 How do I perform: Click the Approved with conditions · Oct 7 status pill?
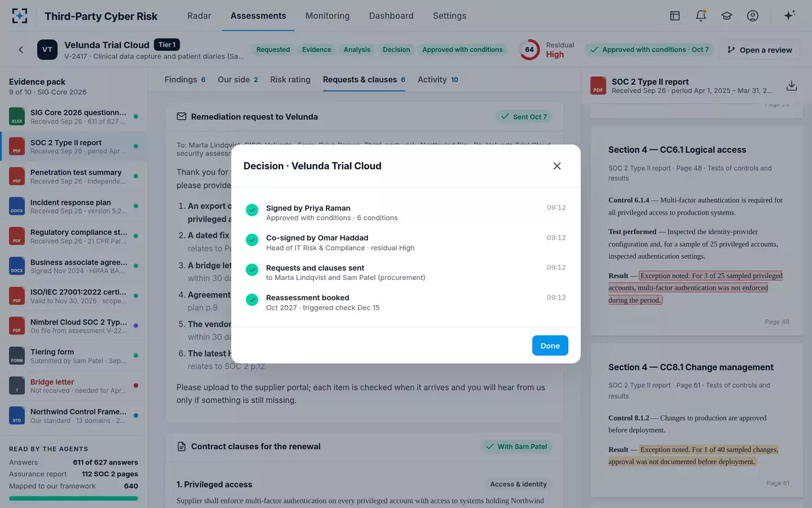pos(650,50)
